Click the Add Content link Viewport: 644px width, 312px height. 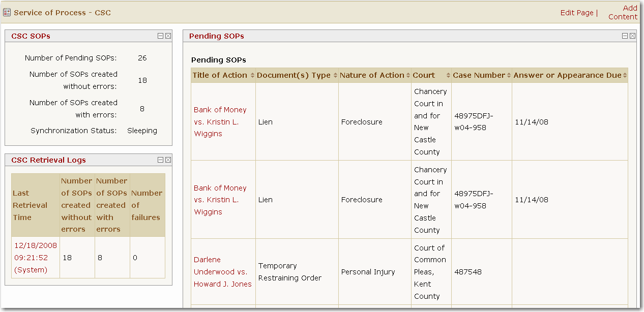click(x=623, y=12)
